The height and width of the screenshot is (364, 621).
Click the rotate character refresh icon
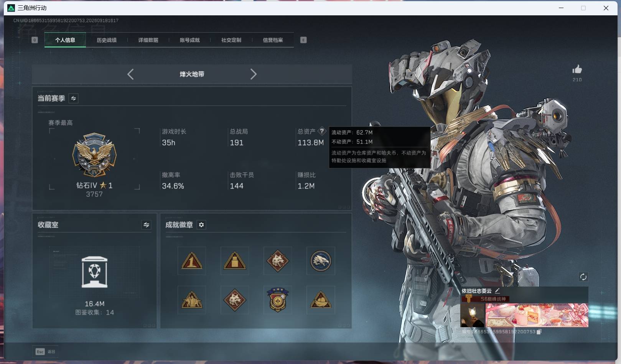(x=583, y=277)
